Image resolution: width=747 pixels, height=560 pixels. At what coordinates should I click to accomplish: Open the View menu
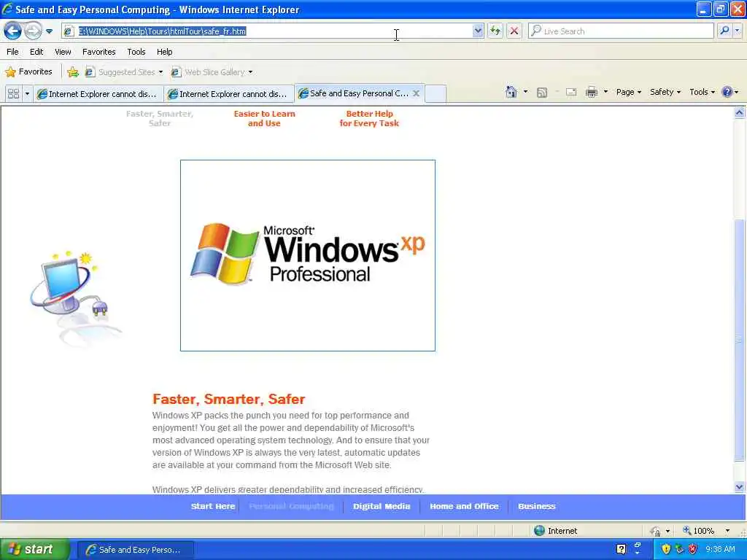(x=63, y=52)
